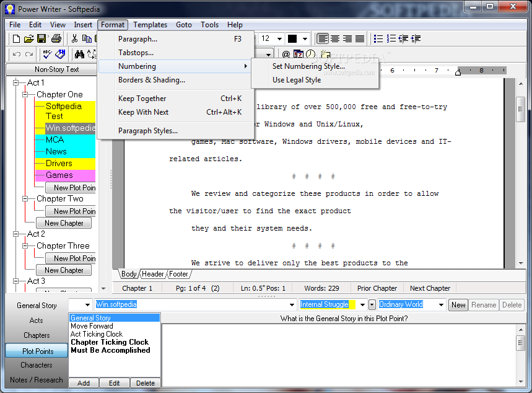This screenshot has height=393, width=532.
Task: Switch to the Footer tab
Action: coord(178,274)
